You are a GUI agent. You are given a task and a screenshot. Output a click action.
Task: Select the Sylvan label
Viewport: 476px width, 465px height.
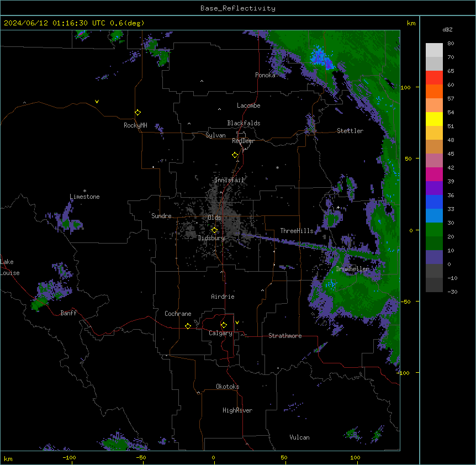tap(215, 135)
